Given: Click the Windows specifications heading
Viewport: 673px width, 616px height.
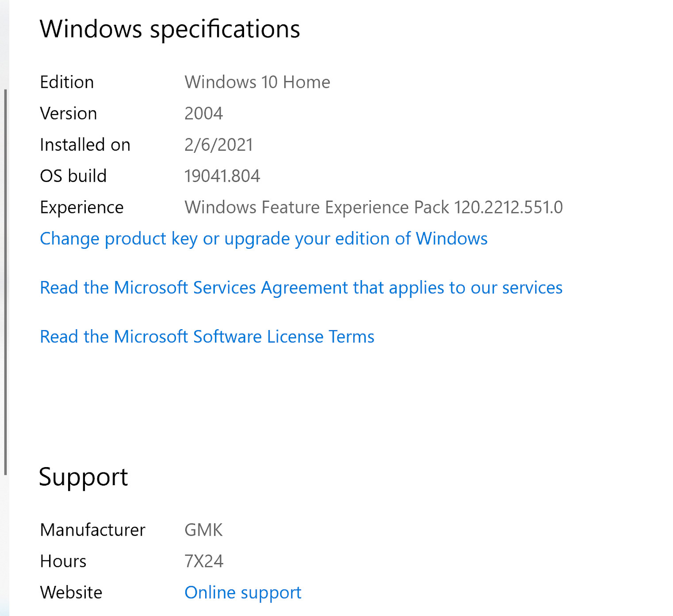Looking at the screenshot, I should pyautogui.click(x=170, y=30).
